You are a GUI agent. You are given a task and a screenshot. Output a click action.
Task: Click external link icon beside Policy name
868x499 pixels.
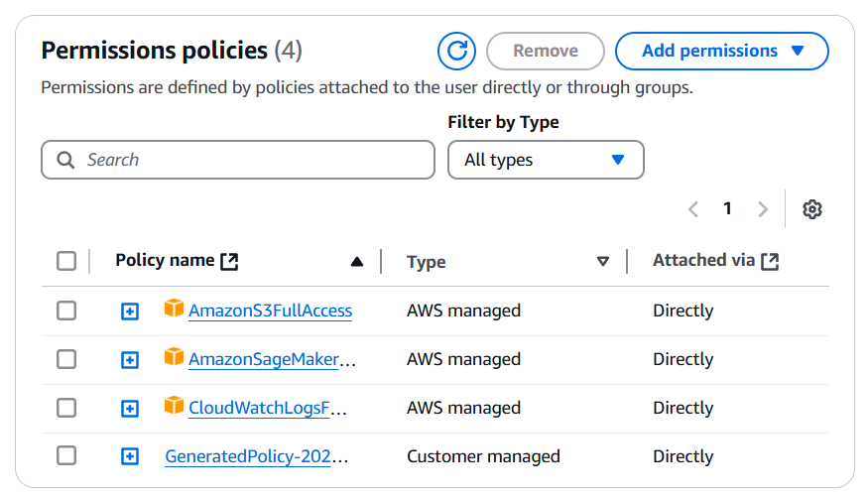229,262
